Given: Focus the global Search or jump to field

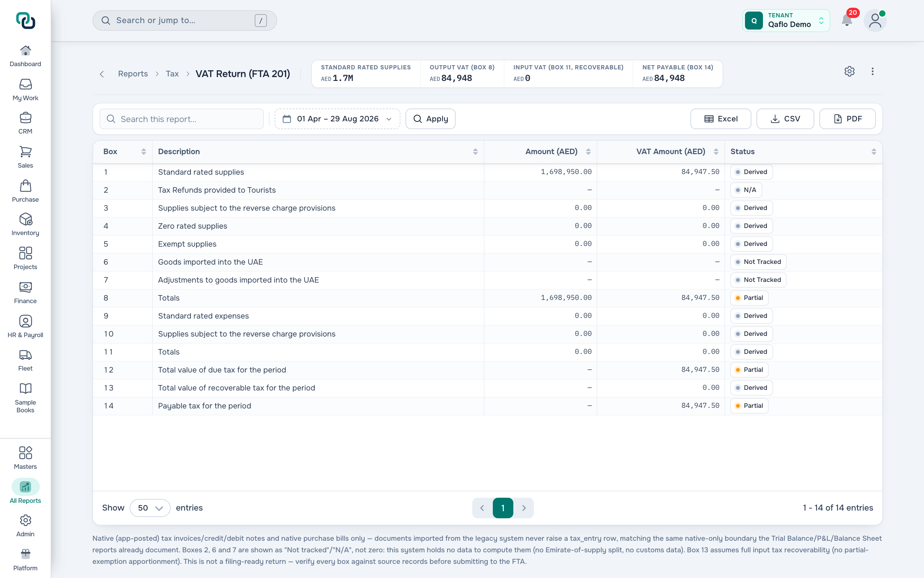Looking at the screenshot, I should tap(184, 21).
